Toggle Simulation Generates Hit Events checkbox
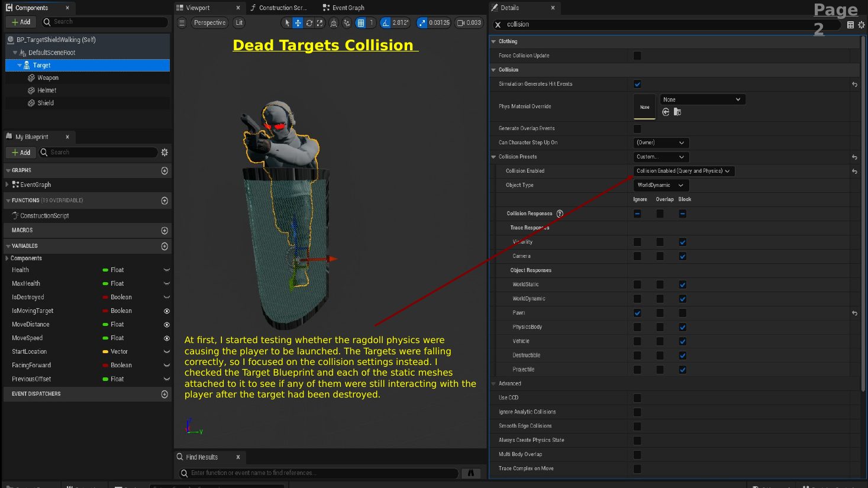Image resolution: width=868 pixels, height=488 pixels. [637, 84]
